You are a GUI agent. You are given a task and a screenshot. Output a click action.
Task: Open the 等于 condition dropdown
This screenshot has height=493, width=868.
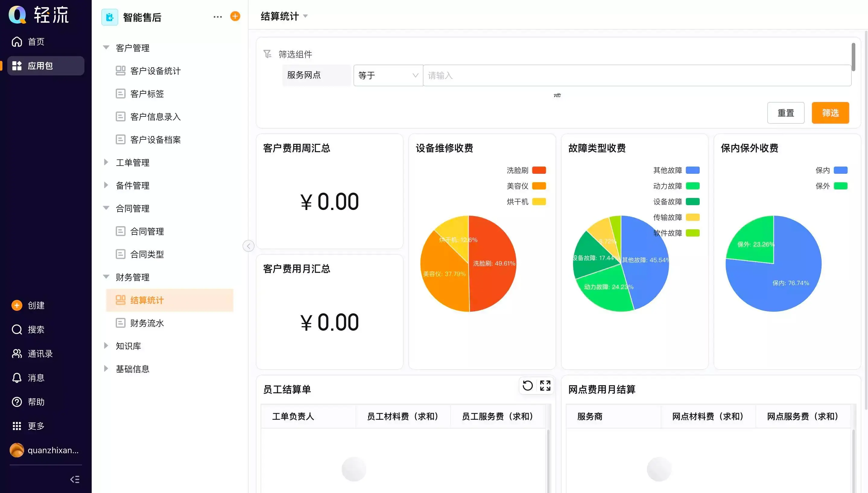point(388,75)
